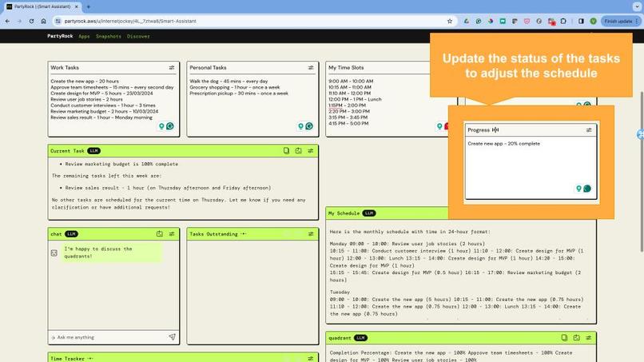Image resolution: width=644 pixels, height=362 pixels.
Task: Copy the Current Task output
Action: (286, 151)
